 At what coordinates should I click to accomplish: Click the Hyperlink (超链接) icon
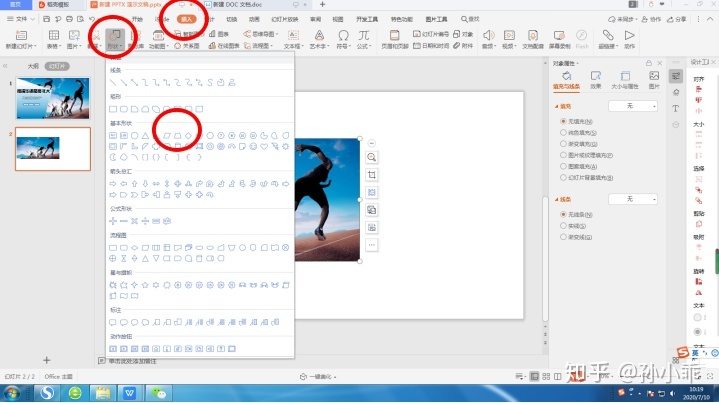coord(608,35)
